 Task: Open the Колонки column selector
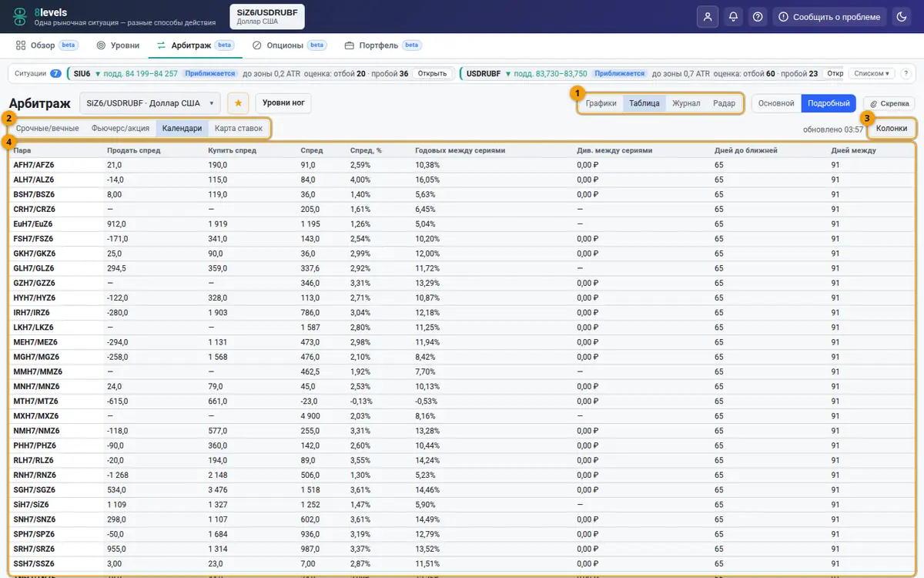click(892, 128)
